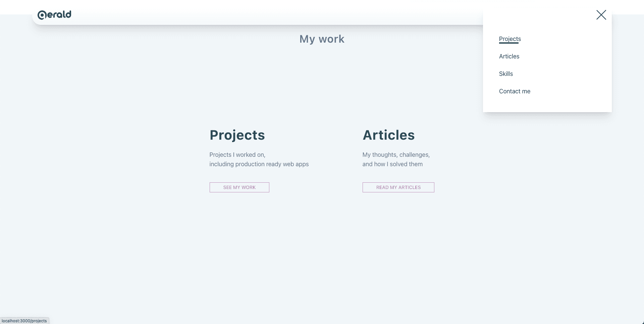Click blank space below Contact me in menu panel
The image size is (644, 324).
pyautogui.click(x=547, y=104)
